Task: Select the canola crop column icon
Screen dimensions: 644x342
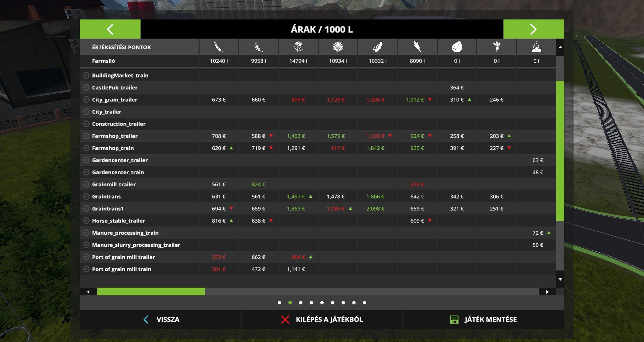Action: point(298,47)
